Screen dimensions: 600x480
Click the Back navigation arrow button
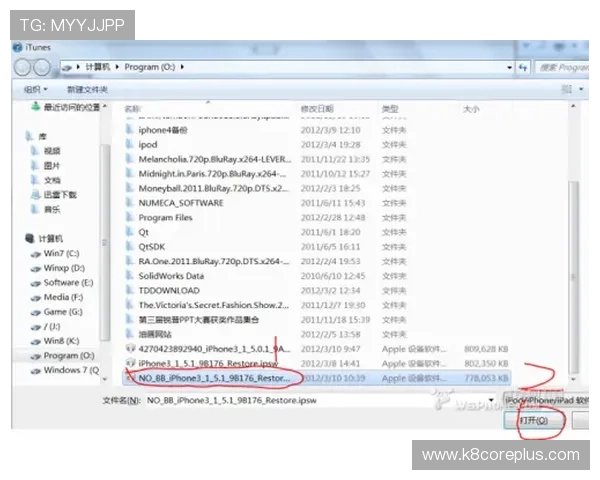pos(22,67)
